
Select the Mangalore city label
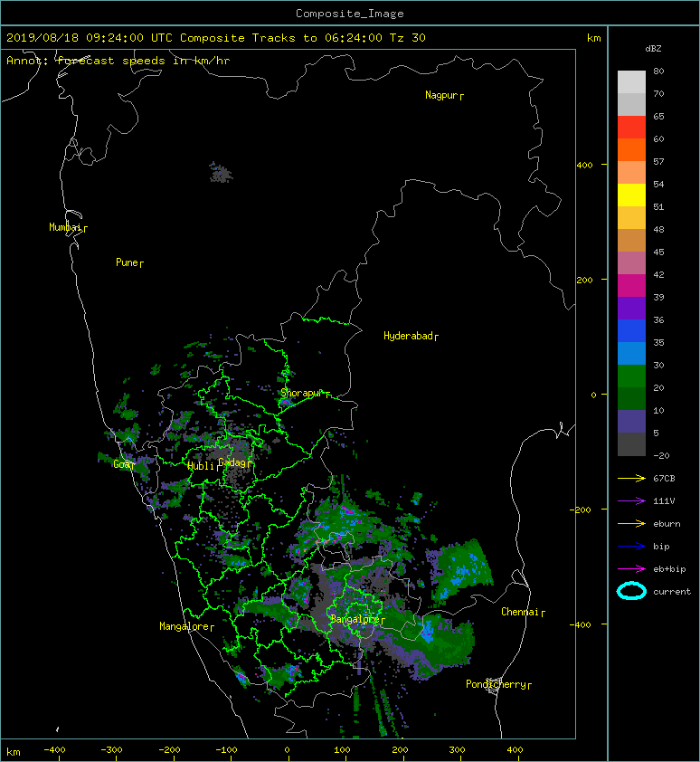[x=186, y=627]
